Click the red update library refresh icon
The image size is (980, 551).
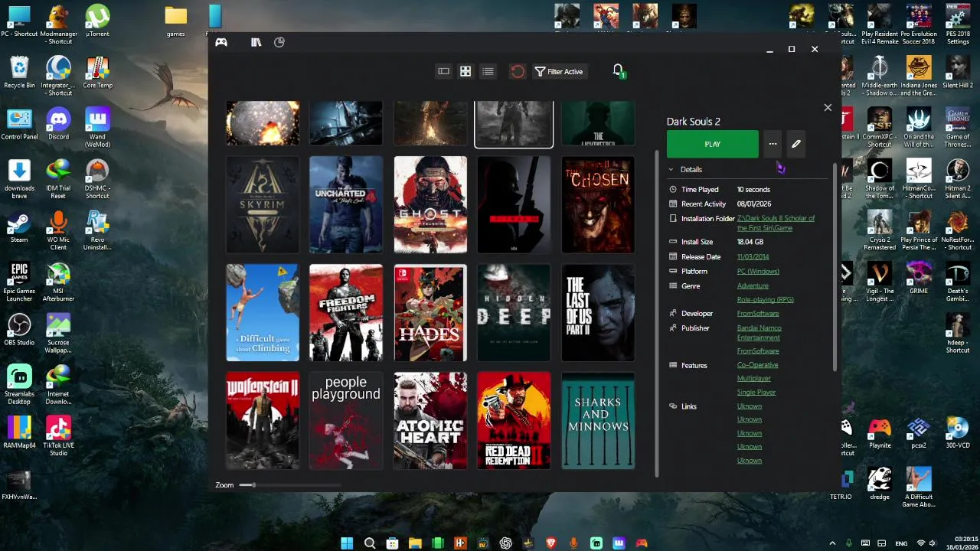[518, 71]
